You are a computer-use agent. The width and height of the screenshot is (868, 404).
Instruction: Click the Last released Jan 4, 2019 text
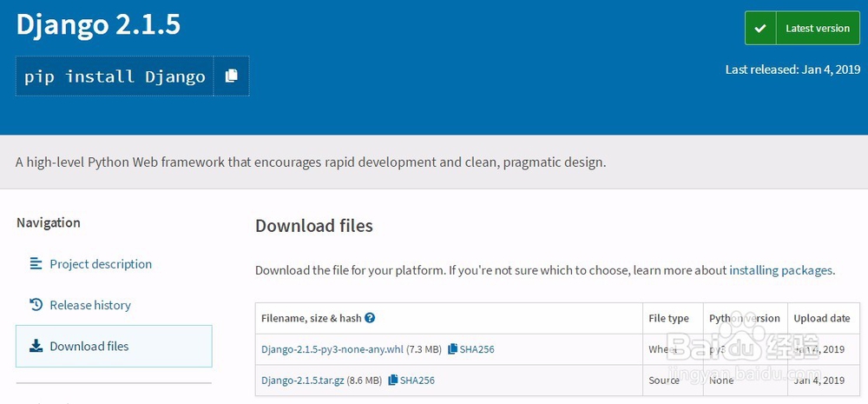[792, 70]
